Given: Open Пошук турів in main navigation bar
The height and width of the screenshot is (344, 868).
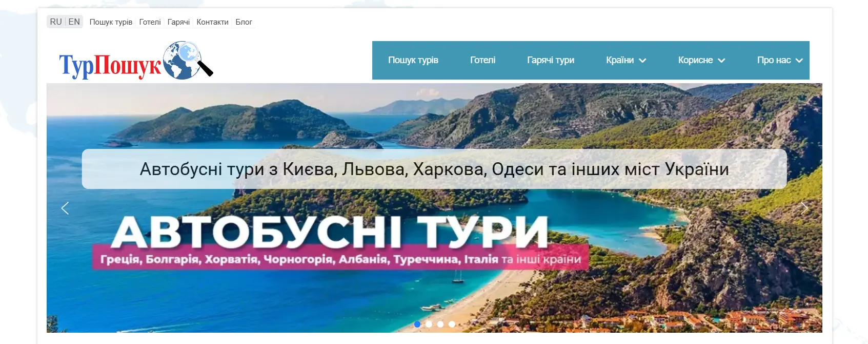Looking at the screenshot, I should (413, 60).
